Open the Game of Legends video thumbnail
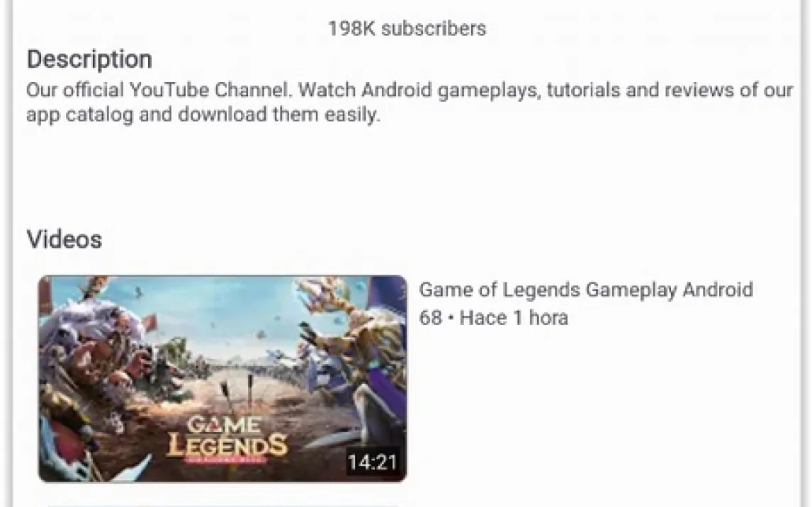The height and width of the screenshot is (507, 812). [x=222, y=379]
